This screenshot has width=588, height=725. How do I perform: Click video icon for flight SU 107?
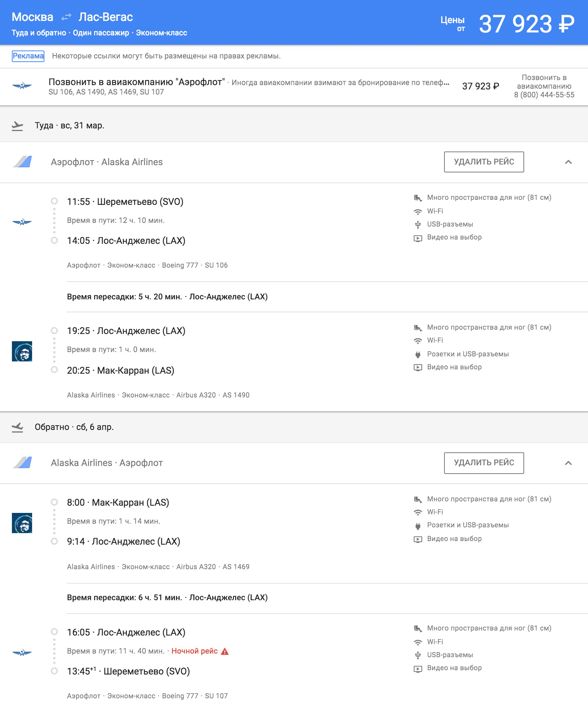pos(418,669)
